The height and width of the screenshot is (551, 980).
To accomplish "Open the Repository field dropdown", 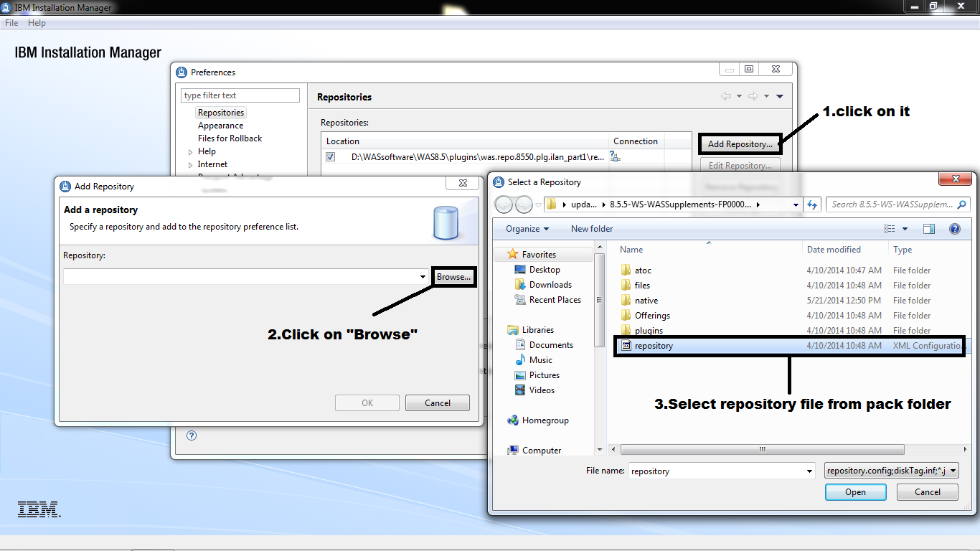I will click(x=422, y=276).
